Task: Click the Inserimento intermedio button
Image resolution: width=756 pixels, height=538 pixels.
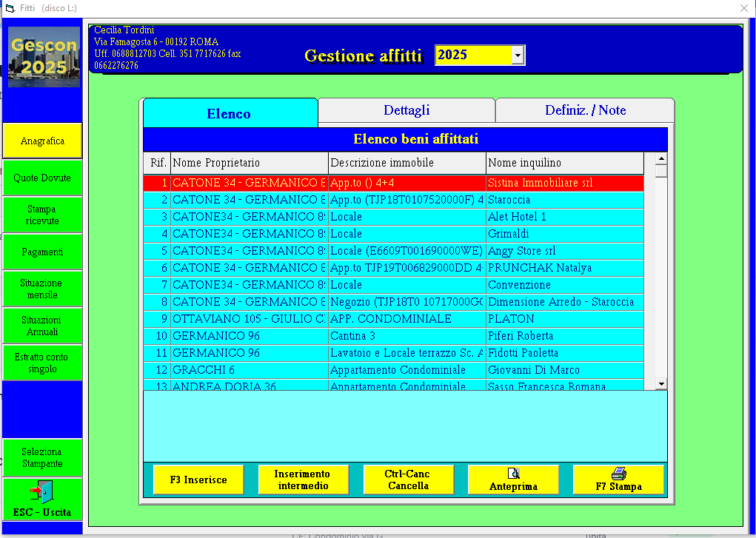Action: click(x=304, y=480)
